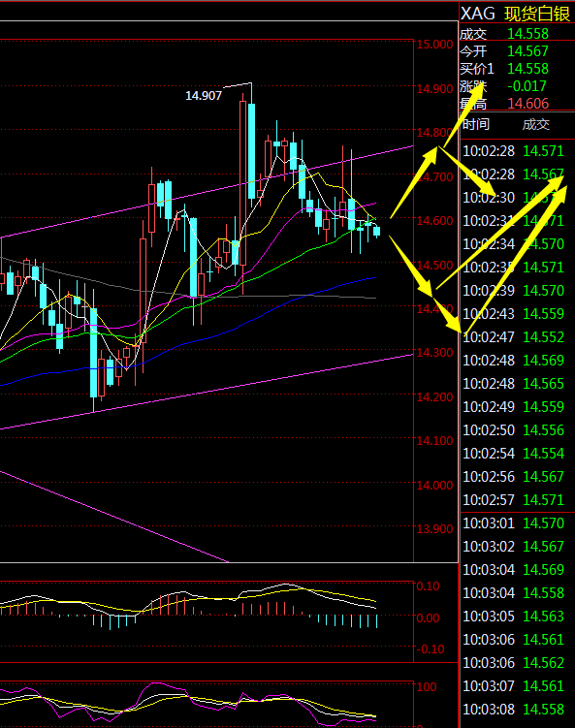The image size is (575, 728).
Task: Select the tall candlestick peaking at 14.907
Action: [251, 151]
